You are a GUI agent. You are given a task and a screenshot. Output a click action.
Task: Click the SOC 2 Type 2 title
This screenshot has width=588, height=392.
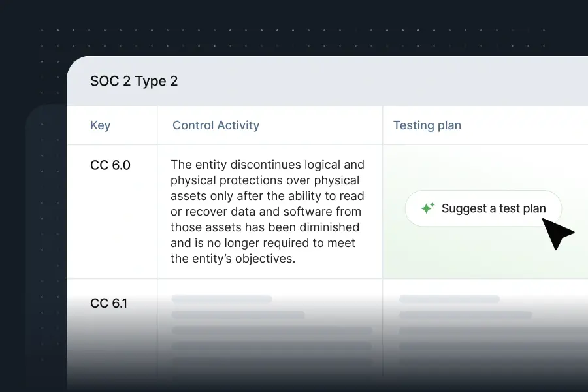point(134,81)
